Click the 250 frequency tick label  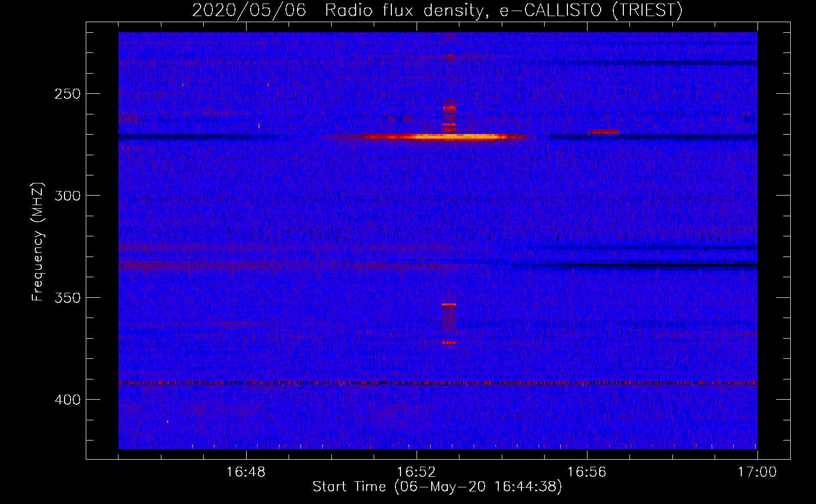(x=68, y=94)
